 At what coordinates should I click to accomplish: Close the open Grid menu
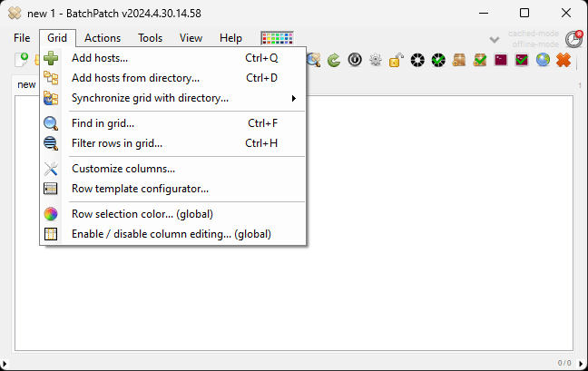(x=57, y=38)
